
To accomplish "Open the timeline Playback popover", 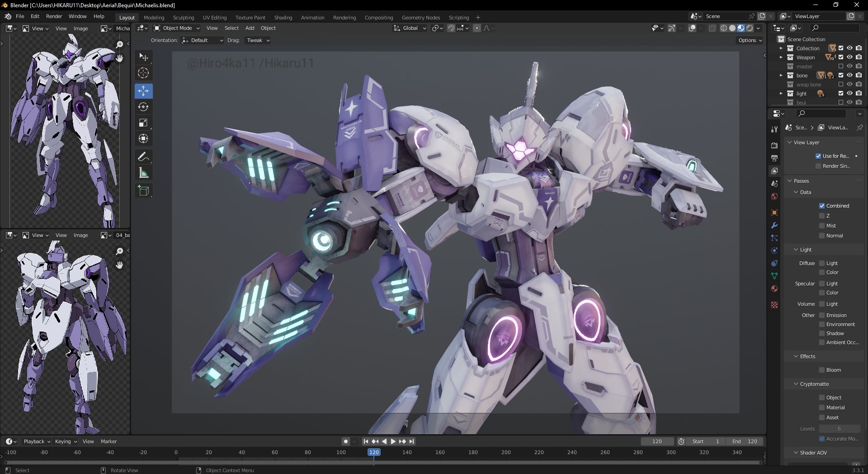I will point(36,441).
